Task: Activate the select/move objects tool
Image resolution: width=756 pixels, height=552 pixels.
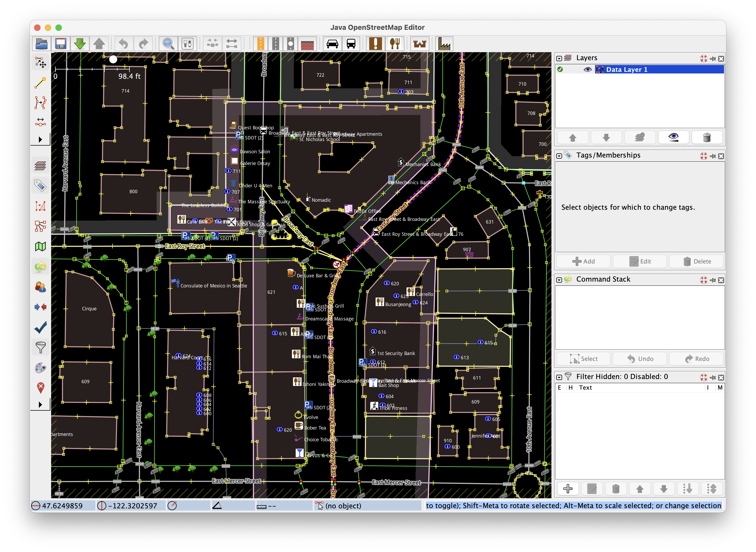Action: click(40, 63)
